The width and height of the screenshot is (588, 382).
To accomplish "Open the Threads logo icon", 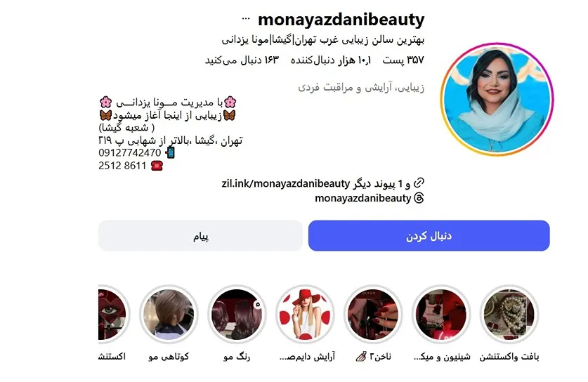I will pyautogui.click(x=419, y=198).
